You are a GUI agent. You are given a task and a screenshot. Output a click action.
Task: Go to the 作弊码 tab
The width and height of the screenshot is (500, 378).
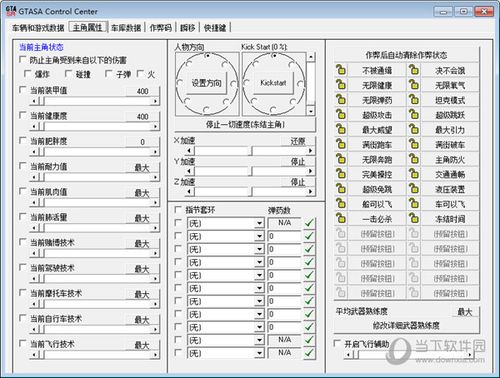pyautogui.click(x=161, y=28)
